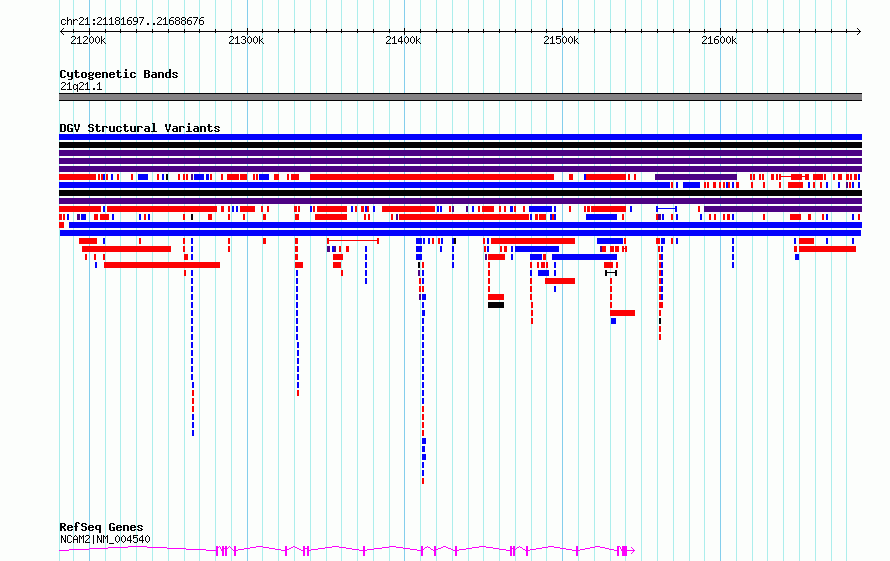
Task: Click the chr21:21181697..21688676 region label
Action: pyautogui.click(x=132, y=21)
